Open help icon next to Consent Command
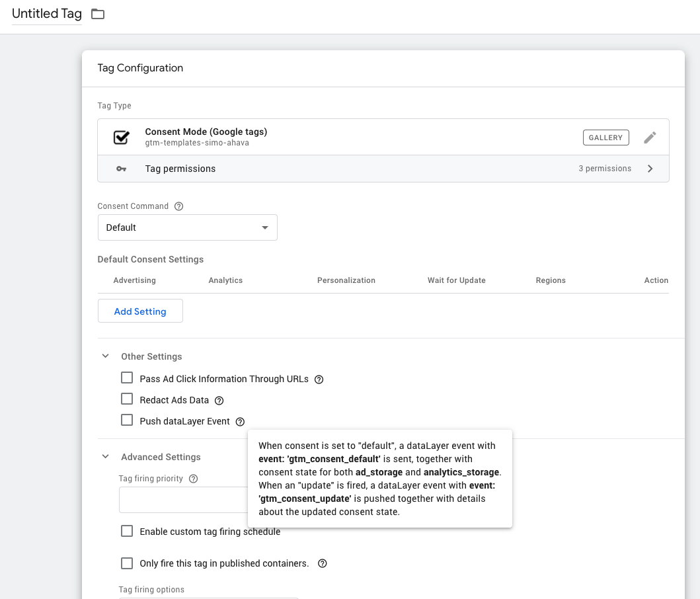Image resolution: width=700 pixels, height=599 pixels. (x=178, y=206)
